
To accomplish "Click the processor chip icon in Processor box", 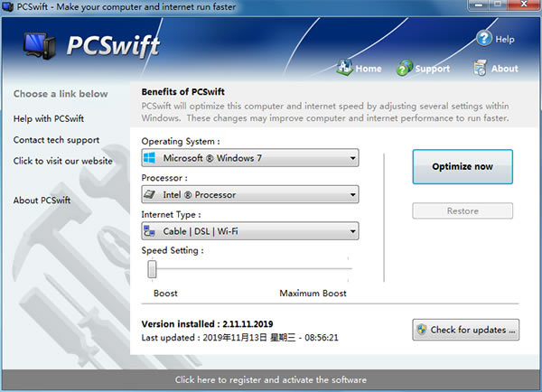I will tap(150, 194).
